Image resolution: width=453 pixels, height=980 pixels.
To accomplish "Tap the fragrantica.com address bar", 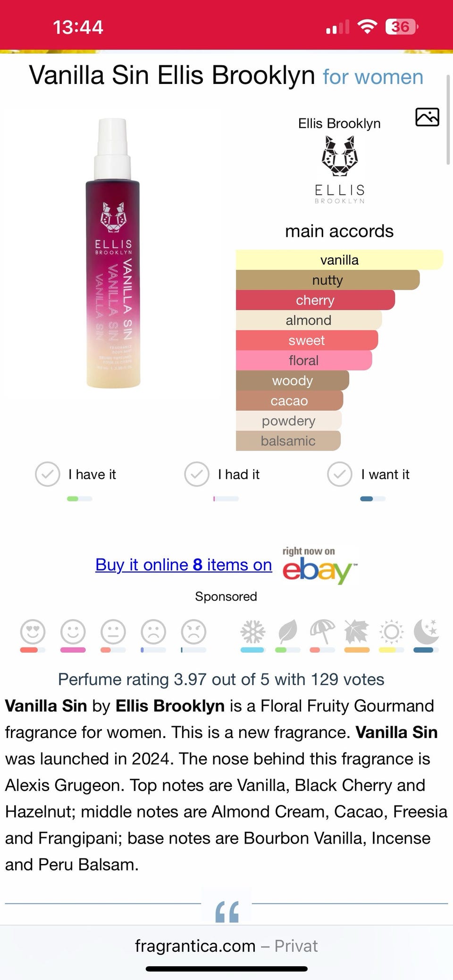I will pyautogui.click(x=226, y=946).
